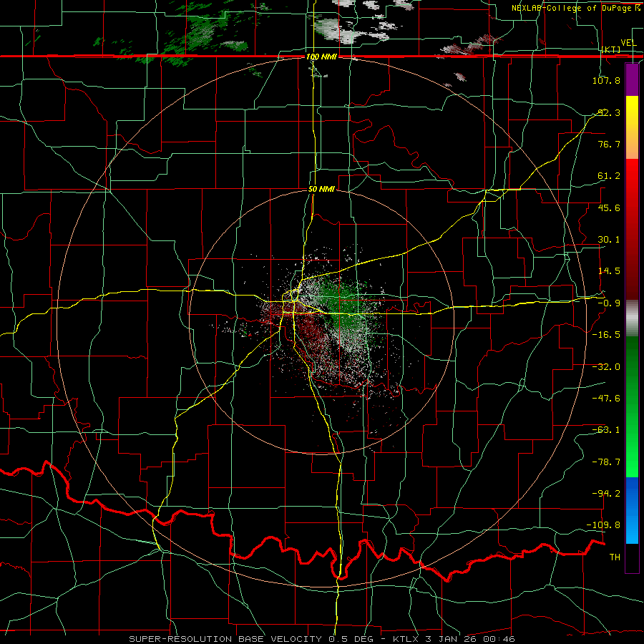Click the 50 NMI range ring label
The height and width of the screenshot is (644, 644).
pyautogui.click(x=321, y=189)
